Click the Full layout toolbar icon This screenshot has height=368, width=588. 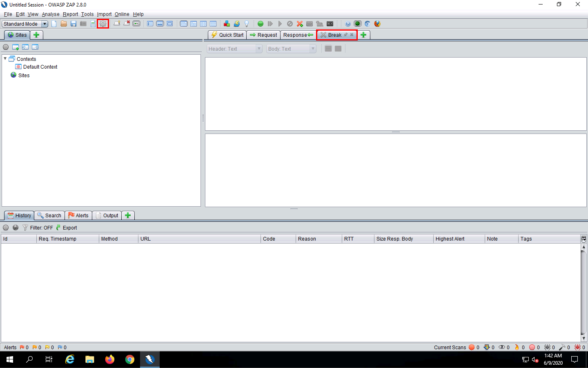170,24
